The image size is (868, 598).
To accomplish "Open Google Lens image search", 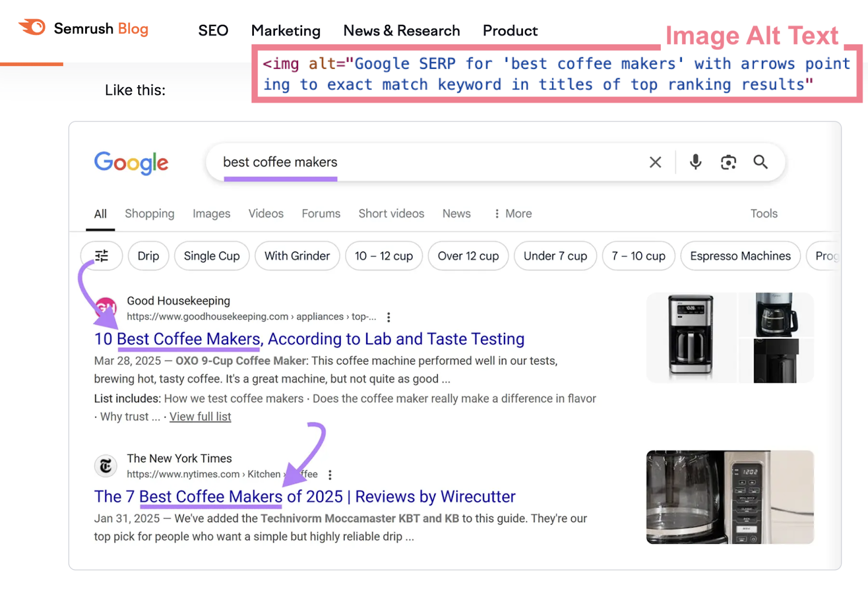I will pyautogui.click(x=728, y=162).
